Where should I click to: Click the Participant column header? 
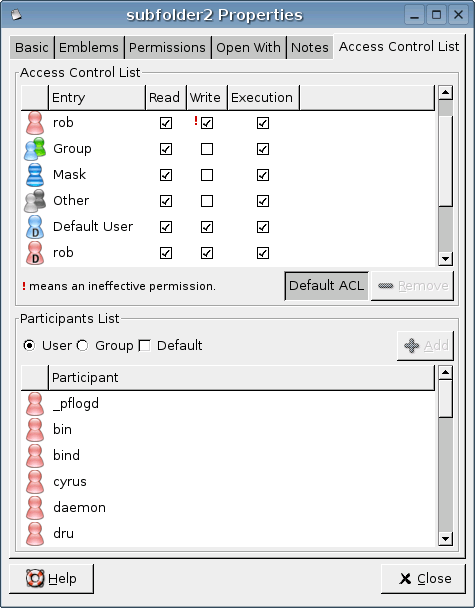point(241,378)
